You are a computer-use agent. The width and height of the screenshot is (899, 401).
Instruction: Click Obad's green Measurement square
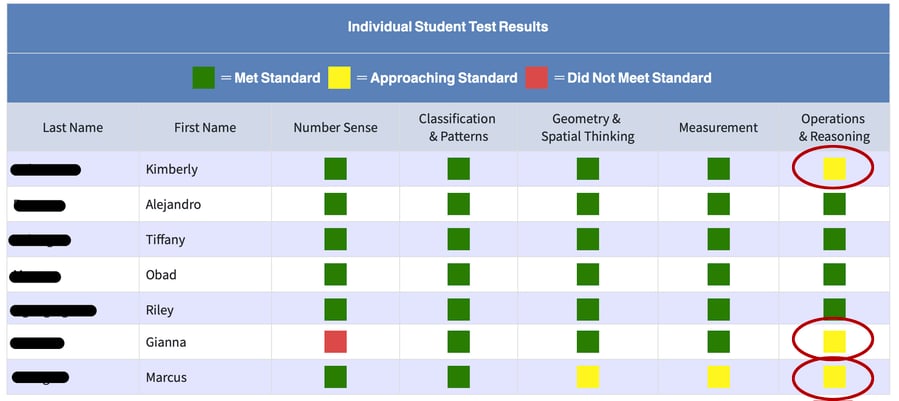pos(718,274)
